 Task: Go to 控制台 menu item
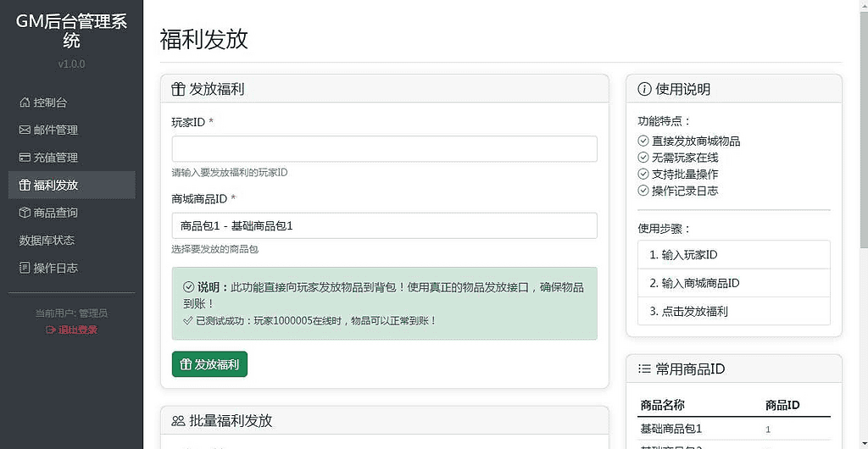coord(50,103)
